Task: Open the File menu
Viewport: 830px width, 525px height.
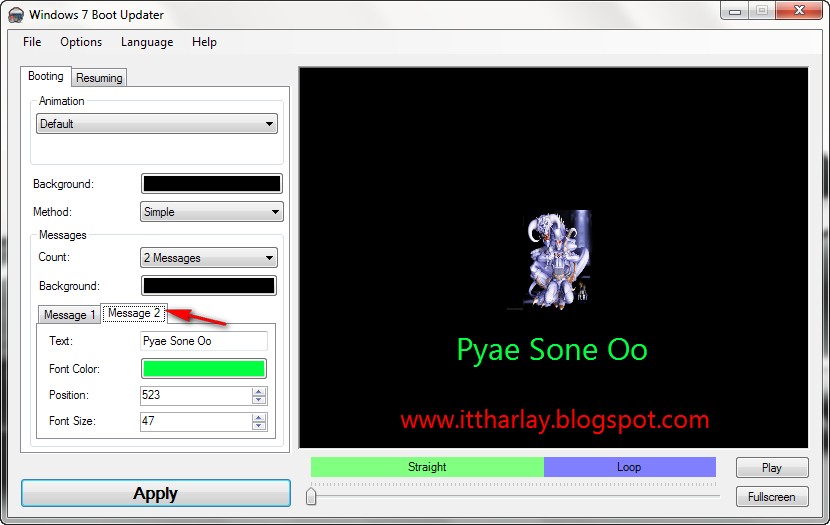Action: 32,42
